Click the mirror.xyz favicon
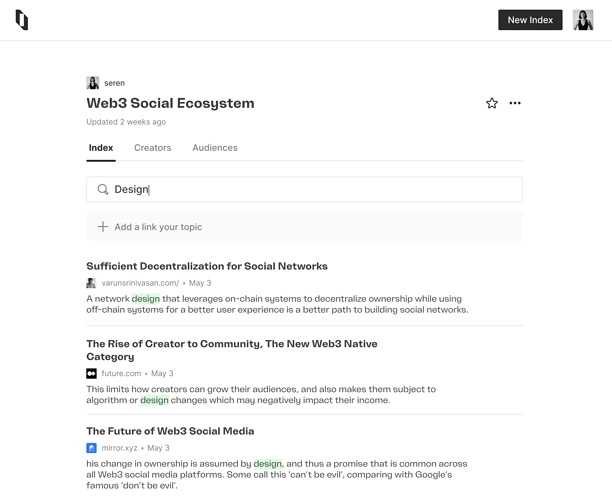The height and width of the screenshot is (500, 612). [x=91, y=448]
